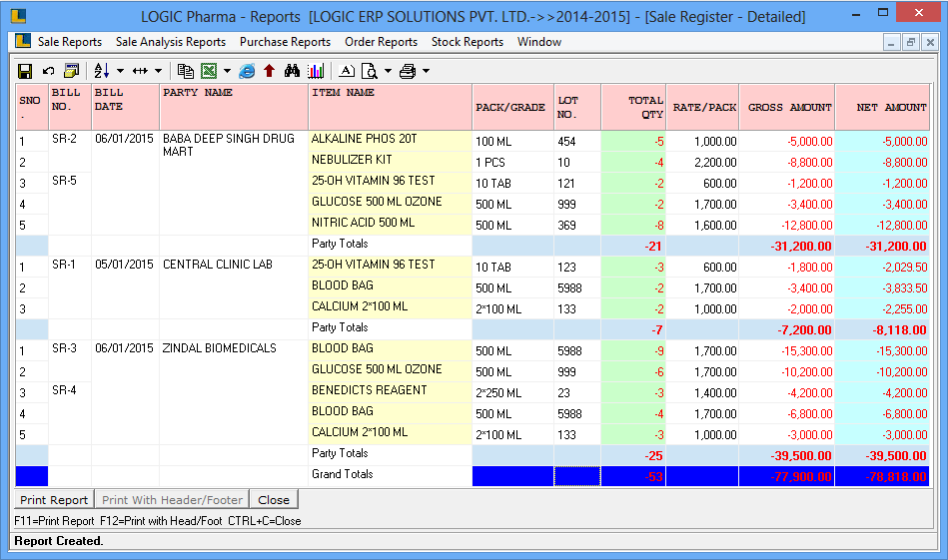Image resolution: width=948 pixels, height=560 pixels.
Task: Select the ALKALINE PHOS 20T item cell
Action: tap(390, 140)
